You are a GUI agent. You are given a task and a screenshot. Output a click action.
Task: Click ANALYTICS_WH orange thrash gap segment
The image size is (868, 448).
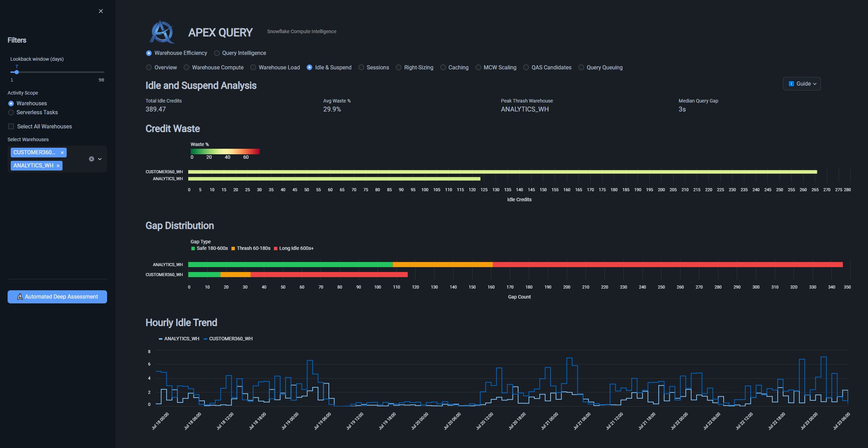tap(443, 265)
